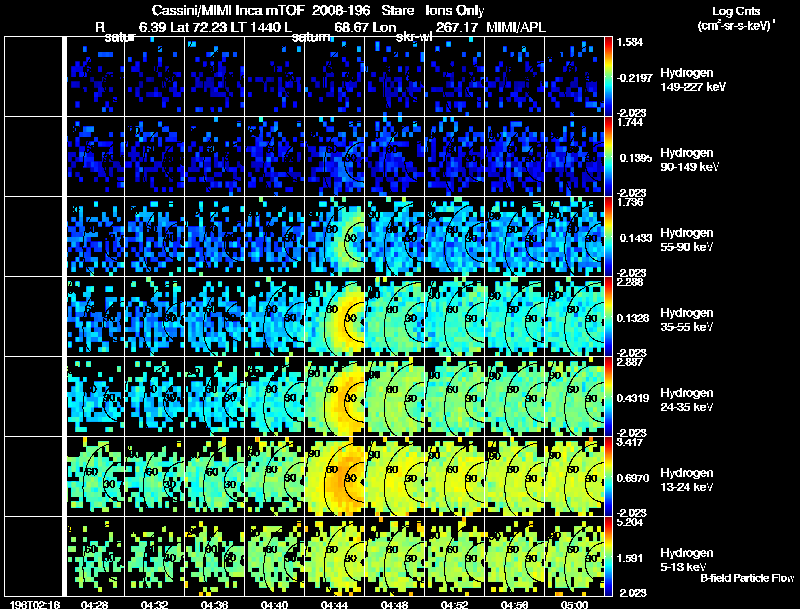Click the 196T02:16 time label
This screenshot has width=800, height=609.
(x=35, y=604)
